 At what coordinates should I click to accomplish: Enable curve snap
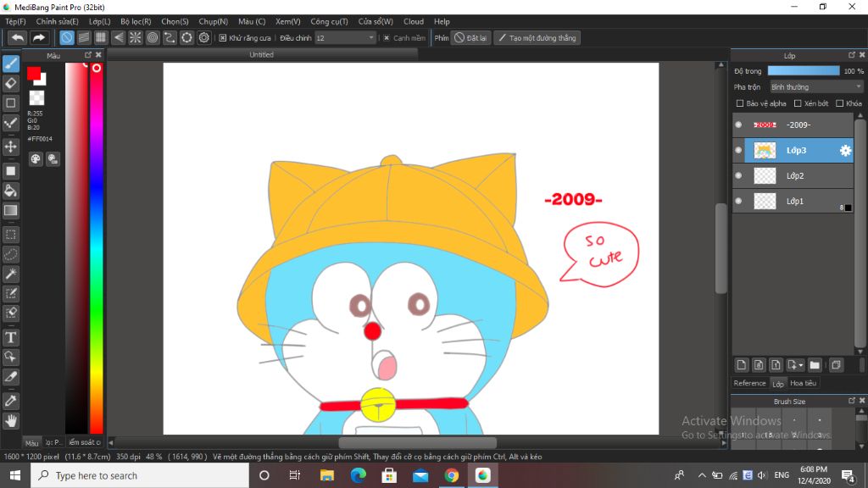(x=170, y=37)
